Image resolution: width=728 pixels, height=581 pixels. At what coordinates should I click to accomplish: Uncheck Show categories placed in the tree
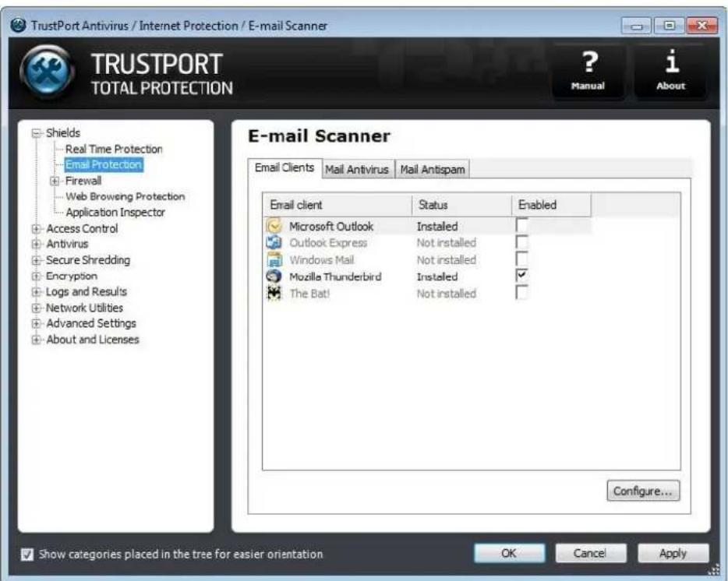pos(27,554)
